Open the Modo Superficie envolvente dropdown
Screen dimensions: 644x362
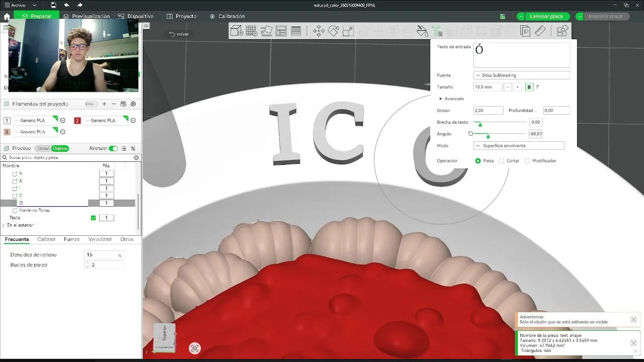pyautogui.click(x=519, y=146)
